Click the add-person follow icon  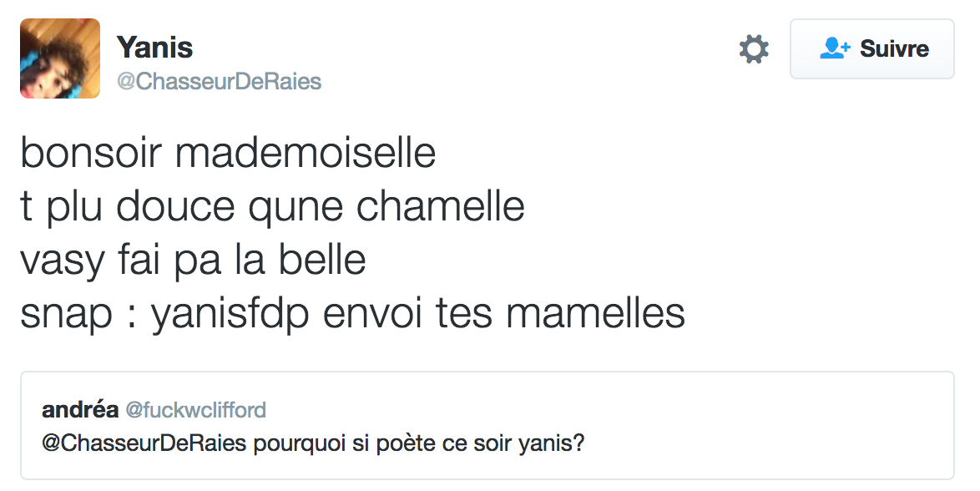834,48
